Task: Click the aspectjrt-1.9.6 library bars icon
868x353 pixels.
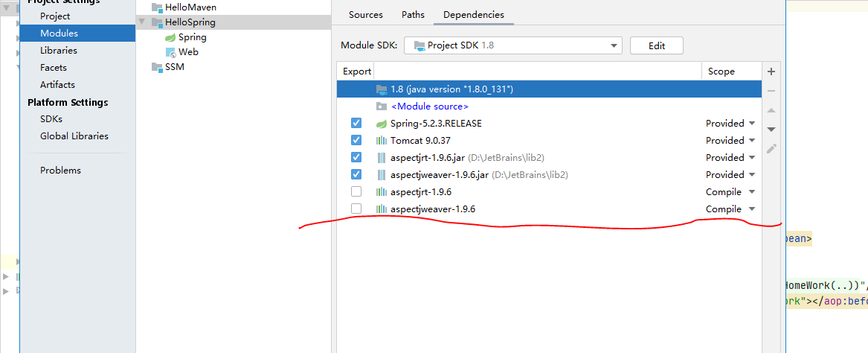Action: click(x=381, y=192)
